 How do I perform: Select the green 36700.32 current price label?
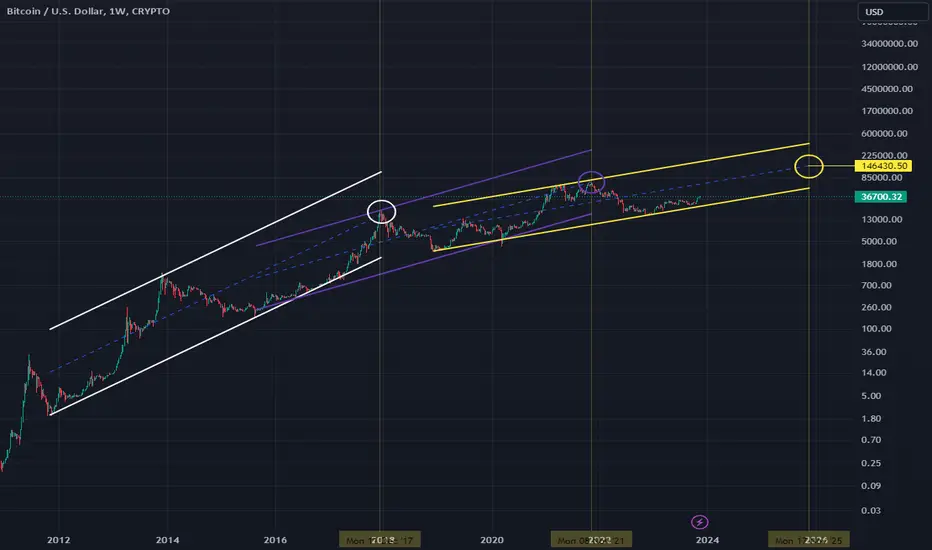(x=880, y=197)
